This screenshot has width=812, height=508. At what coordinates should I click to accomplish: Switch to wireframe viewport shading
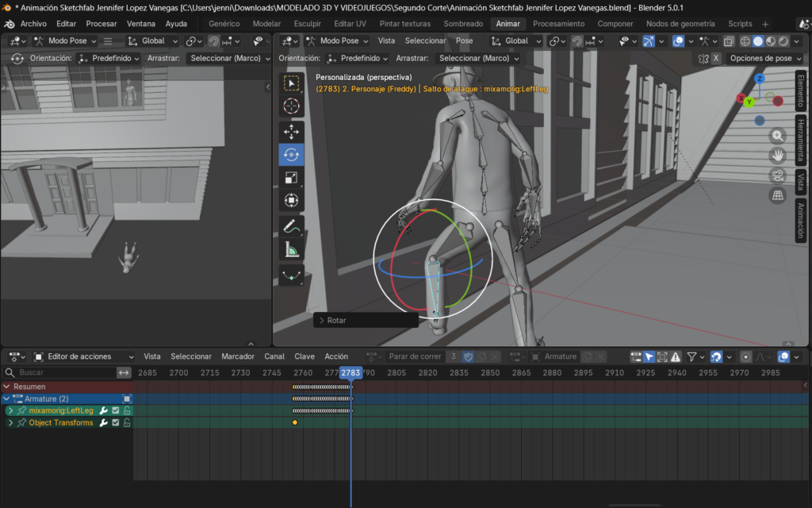click(745, 41)
